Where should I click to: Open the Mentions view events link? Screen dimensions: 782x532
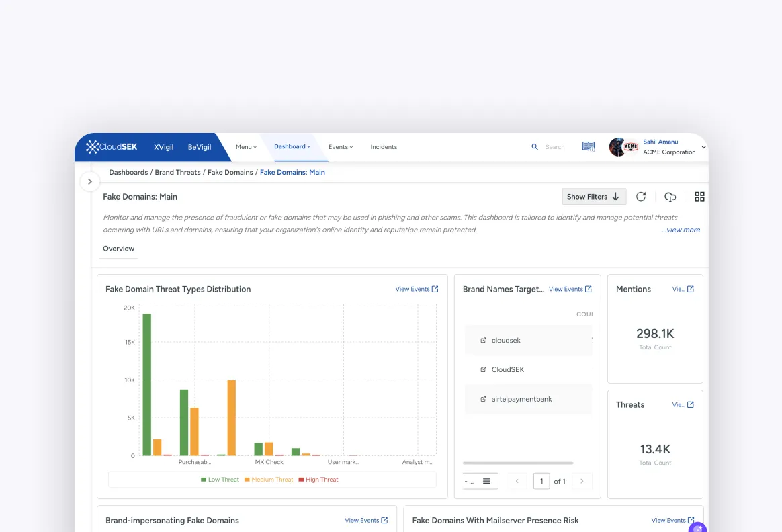pyautogui.click(x=683, y=290)
